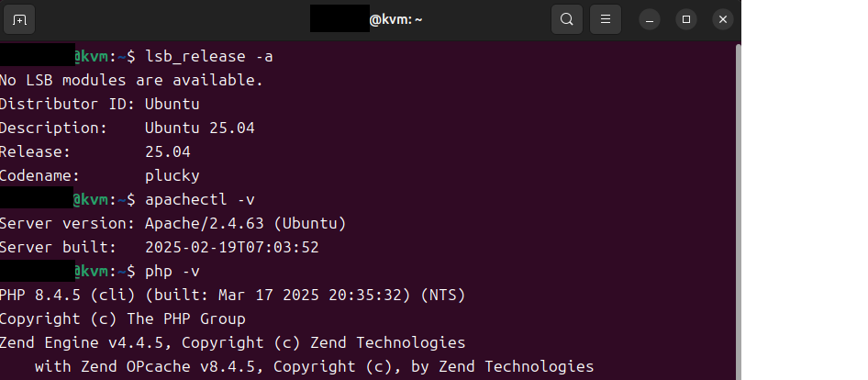The height and width of the screenshot is (380, 868).
Task: Close the terminal window
Action: [723, 20]
